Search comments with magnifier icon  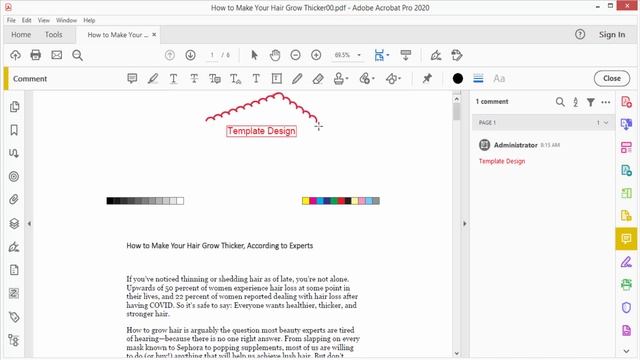560,102
